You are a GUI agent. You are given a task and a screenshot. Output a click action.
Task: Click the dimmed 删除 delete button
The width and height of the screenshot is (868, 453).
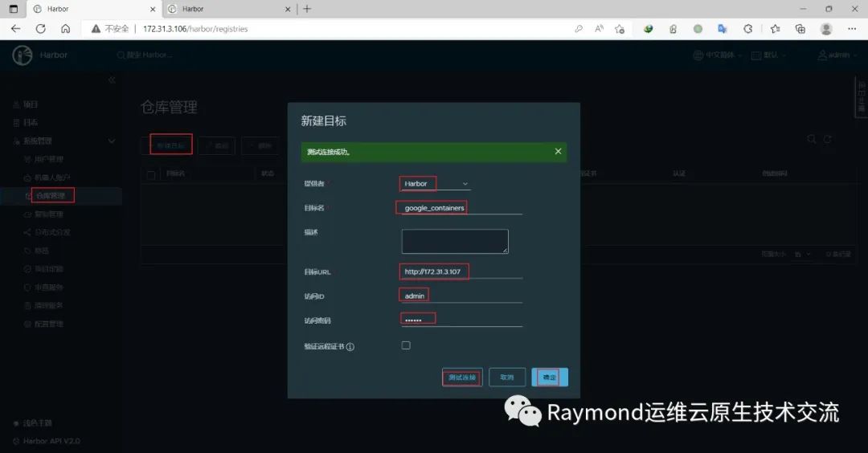click(x=260, y=145)
